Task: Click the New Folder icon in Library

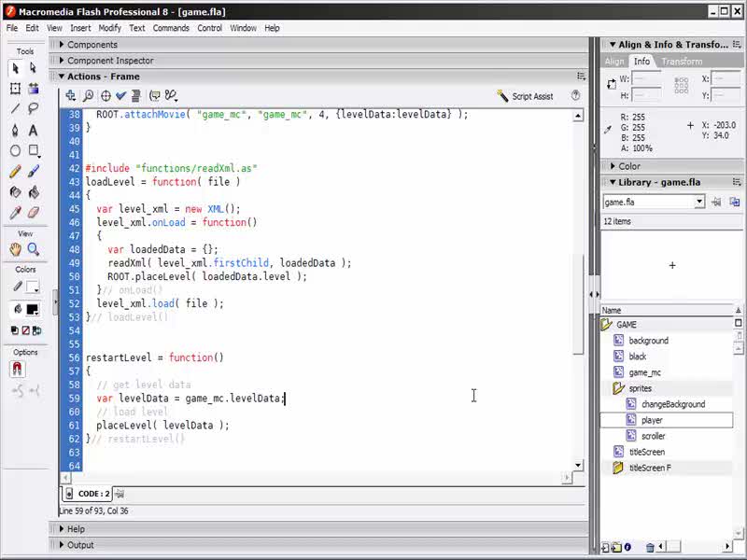Action: click(x=615, y=548)
